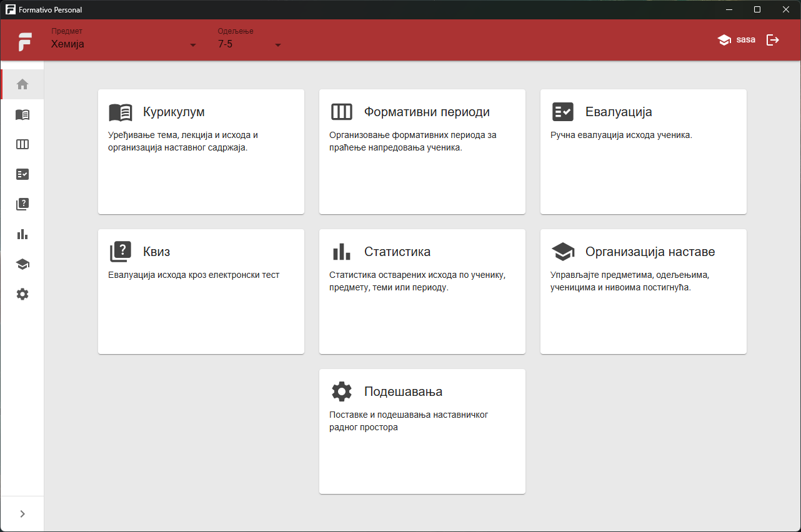Viewport: 801px width, 532px height.
Task: Open the Статистика card
Action: point(422,292)
